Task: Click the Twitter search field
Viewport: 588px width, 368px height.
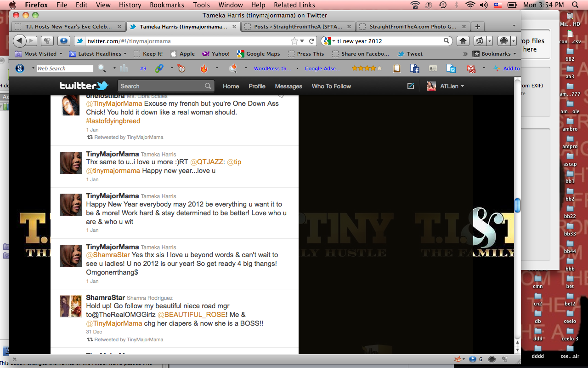Action: [161, 86]
